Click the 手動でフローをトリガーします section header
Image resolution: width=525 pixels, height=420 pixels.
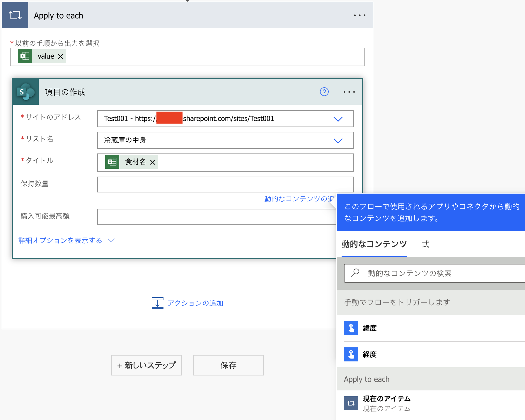431,302
